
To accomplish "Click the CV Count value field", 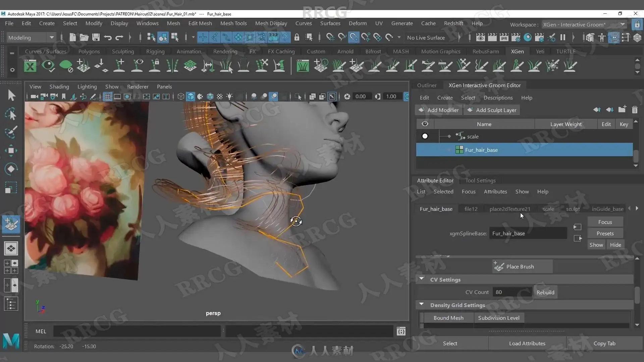I will click(512, 292).
